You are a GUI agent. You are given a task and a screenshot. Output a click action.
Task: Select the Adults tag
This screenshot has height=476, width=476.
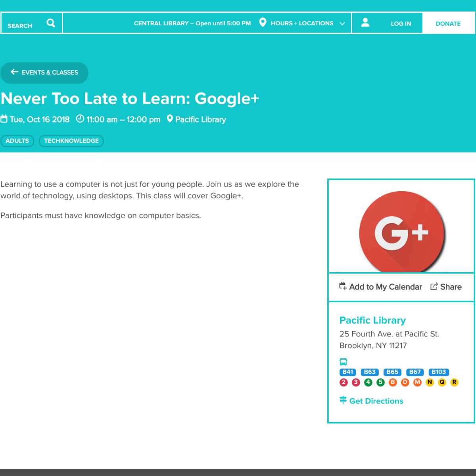(x=17, y=141)
